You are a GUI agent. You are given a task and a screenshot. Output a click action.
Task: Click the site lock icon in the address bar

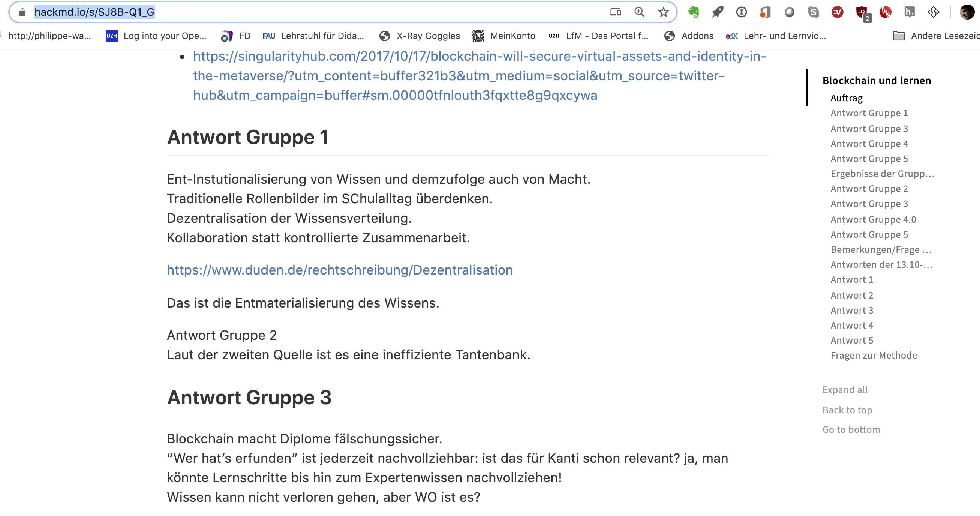click(x=22, y=12)
